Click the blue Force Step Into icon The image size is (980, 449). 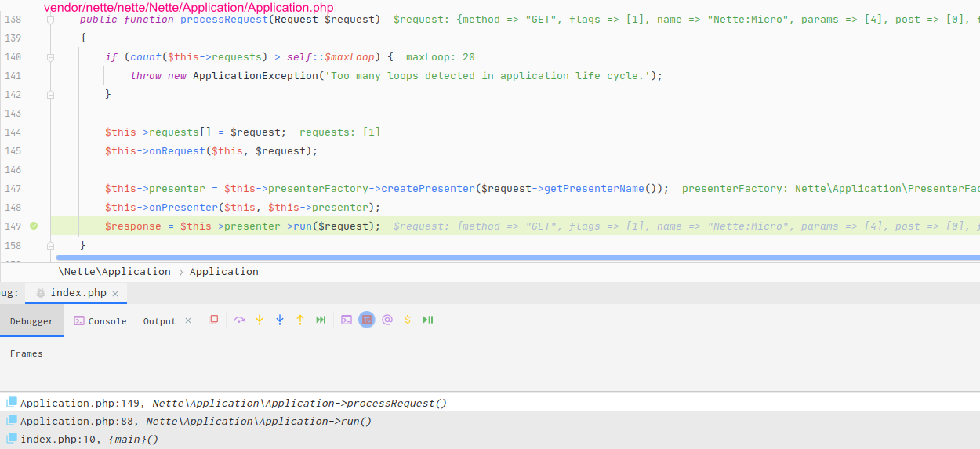click(x=280, y=320)
